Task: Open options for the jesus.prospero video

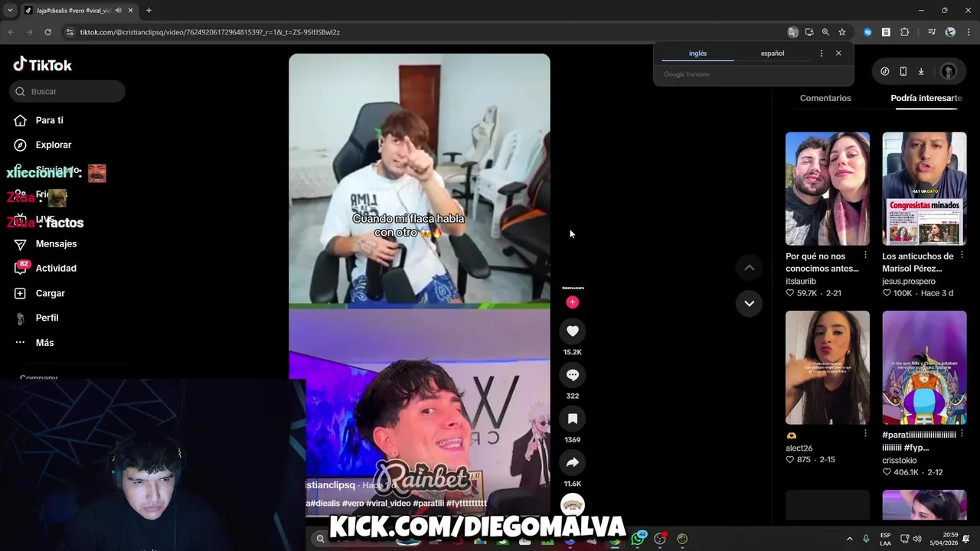Action: coord(962,255)
